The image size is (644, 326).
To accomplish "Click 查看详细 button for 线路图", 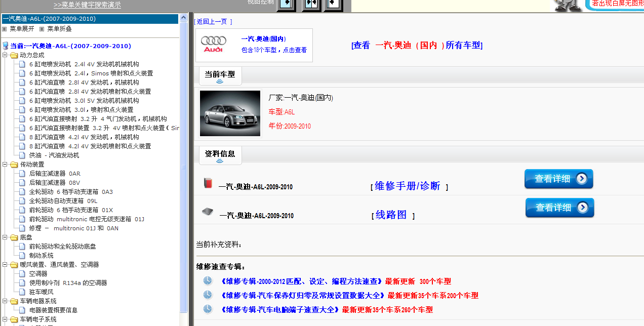I will [x=559, y=208].
